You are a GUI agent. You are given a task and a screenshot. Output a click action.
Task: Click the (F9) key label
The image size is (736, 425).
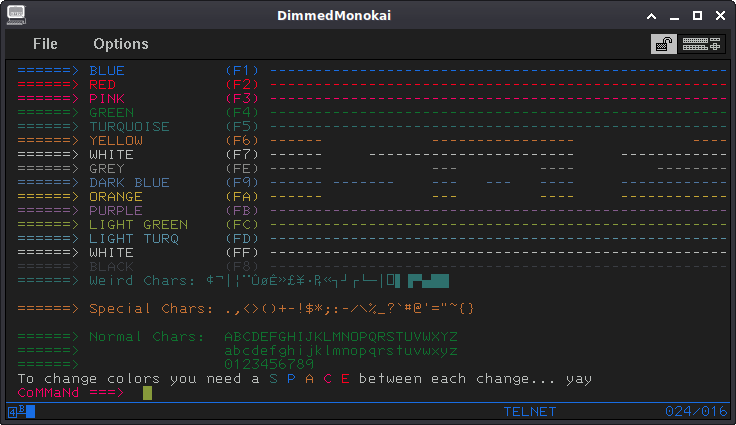[242, 183]
